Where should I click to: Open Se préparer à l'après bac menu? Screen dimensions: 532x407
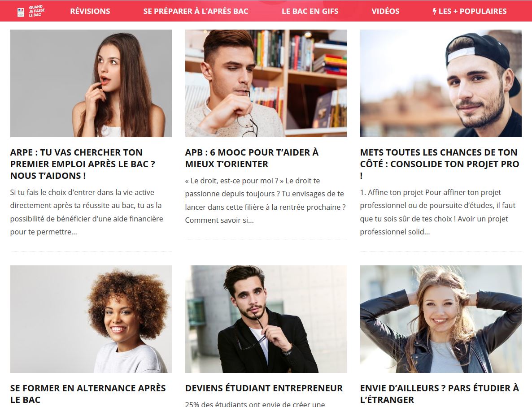[196, 11]
